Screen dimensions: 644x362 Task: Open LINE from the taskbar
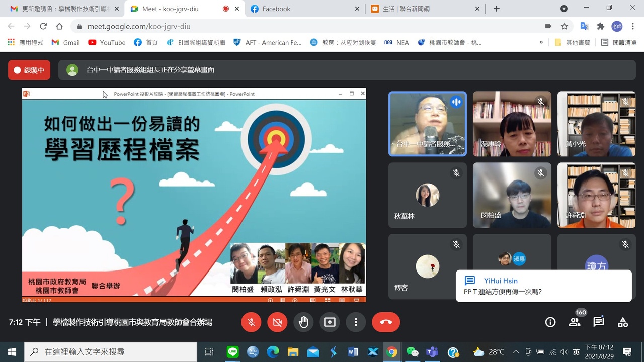[232, 352]
